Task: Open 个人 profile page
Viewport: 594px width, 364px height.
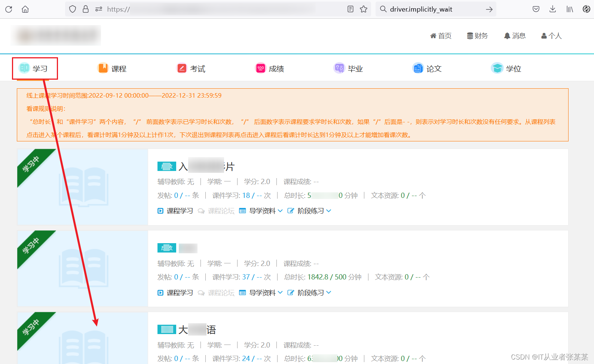Action: (x=551, y=36)
